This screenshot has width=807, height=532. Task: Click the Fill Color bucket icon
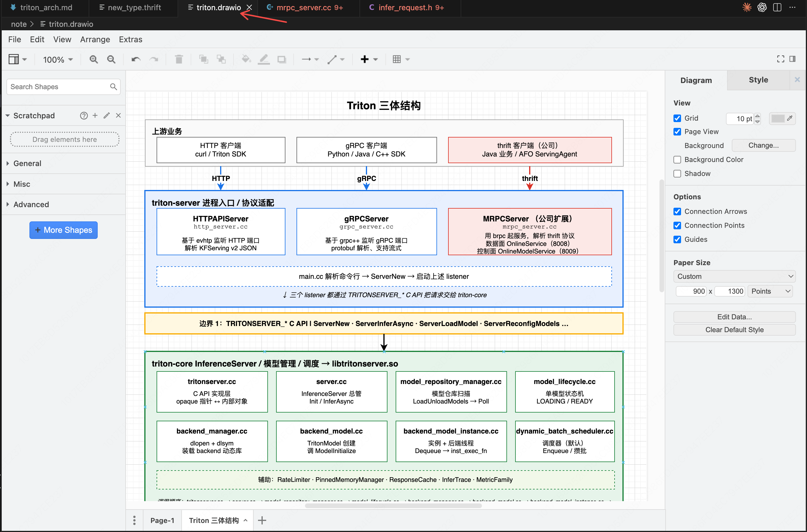tap(246, 59)
